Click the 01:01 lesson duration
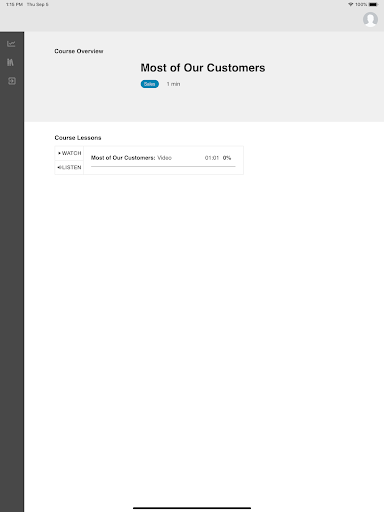This screenshot has height=512, width=384. pos(212,158)
